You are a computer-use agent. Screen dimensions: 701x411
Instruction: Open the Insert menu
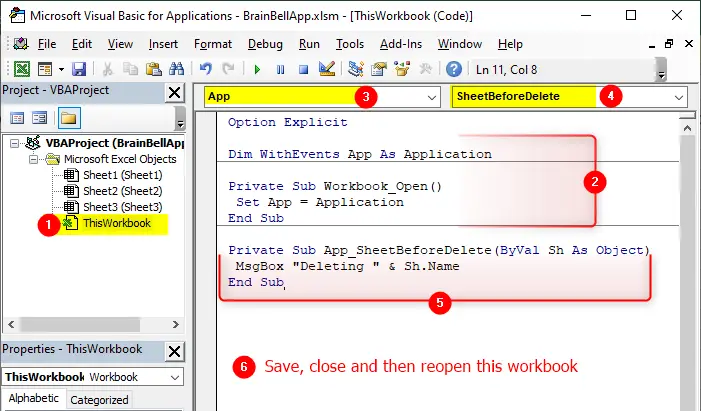[163, 44]
